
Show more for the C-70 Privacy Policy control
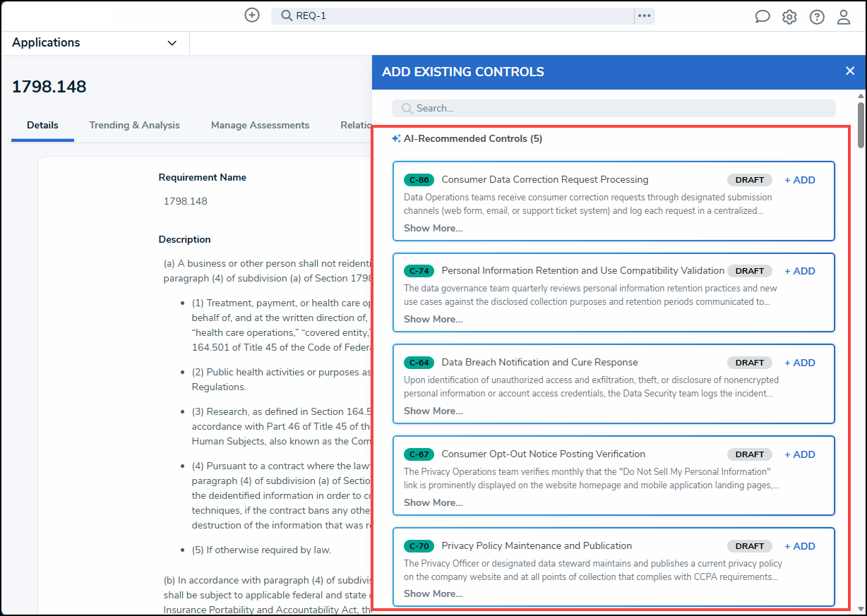click(433, 593)
